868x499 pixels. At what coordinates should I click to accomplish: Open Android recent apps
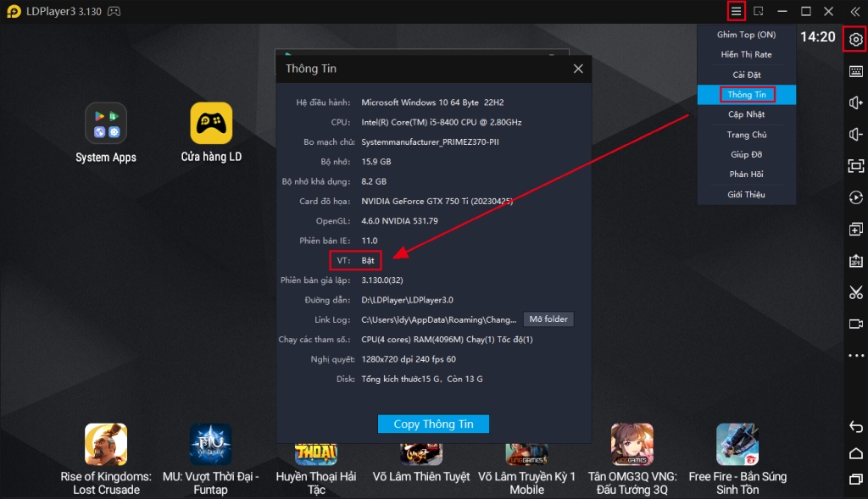pos(856,479)
